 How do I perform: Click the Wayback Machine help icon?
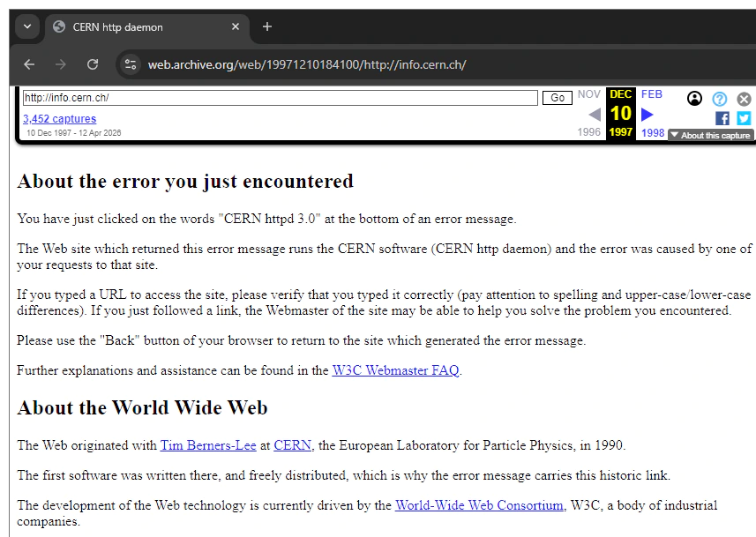point(720,99)
